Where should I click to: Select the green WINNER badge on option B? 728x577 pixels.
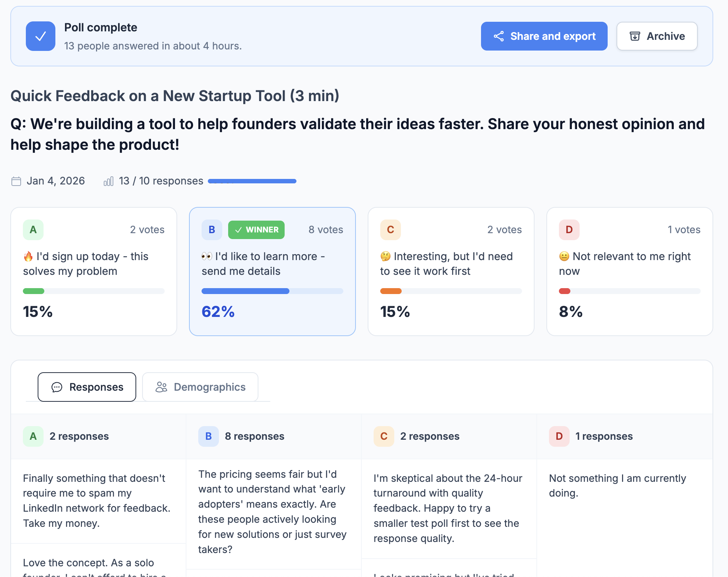coord(256,229)
